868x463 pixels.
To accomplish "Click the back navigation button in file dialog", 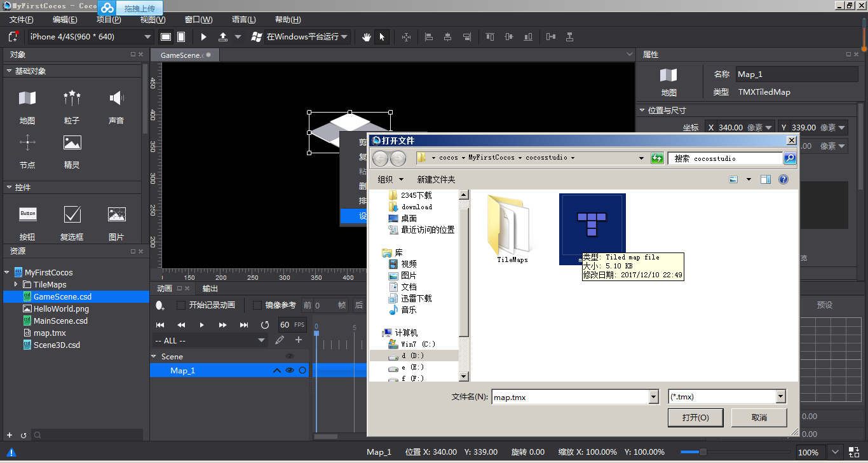I will pos(380,158).
